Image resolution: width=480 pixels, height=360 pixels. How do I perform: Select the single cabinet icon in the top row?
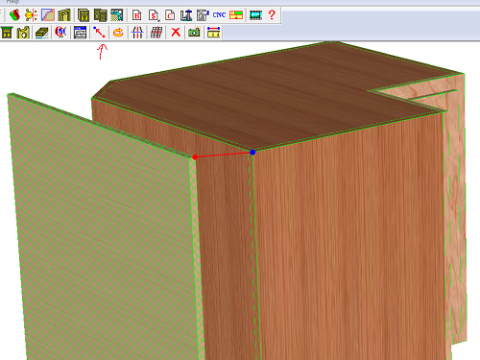pos(83,15)
